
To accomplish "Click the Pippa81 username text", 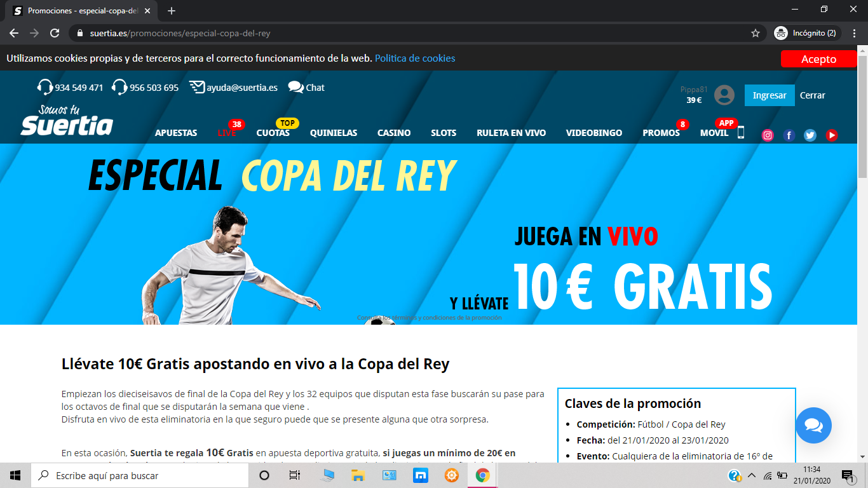I will 694,90.
